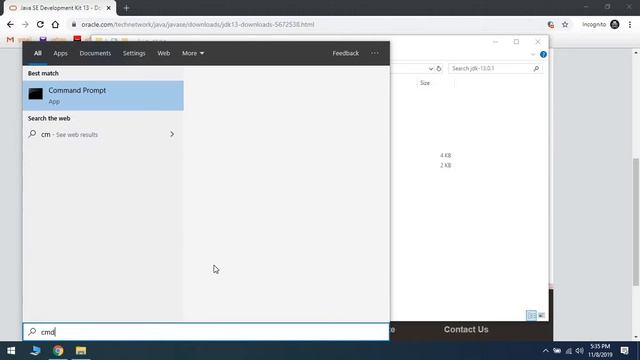The image size is (640, 360).
Task: Bookmark this page with the star icon
Action: [x=565, y=24]
